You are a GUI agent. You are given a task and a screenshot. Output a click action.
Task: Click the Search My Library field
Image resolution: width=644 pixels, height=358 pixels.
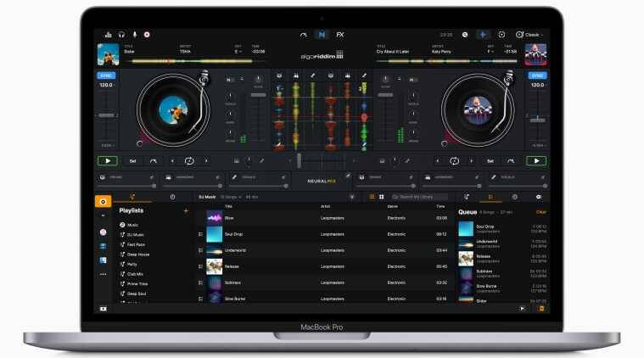tap(419, 197)
